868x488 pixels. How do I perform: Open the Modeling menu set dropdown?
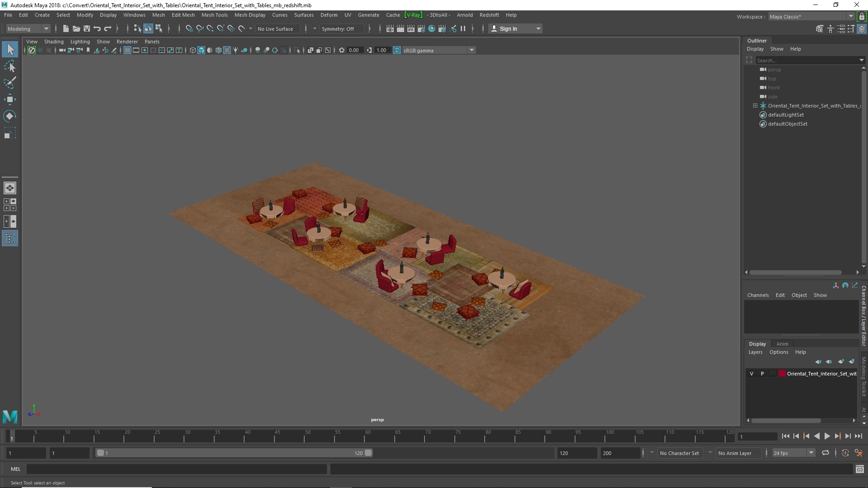pyautogui.click(x=28, y=28)
